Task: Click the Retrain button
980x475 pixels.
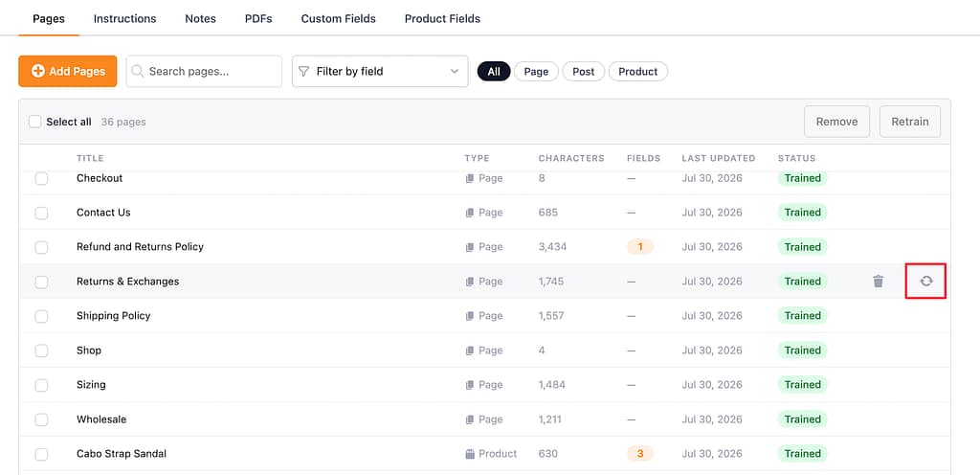Action: click(910, 122)
